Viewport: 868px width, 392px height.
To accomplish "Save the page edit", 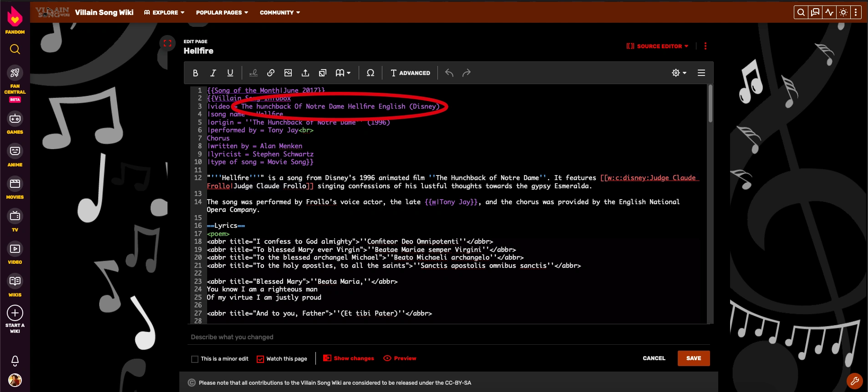I will (x=694, y=358).
